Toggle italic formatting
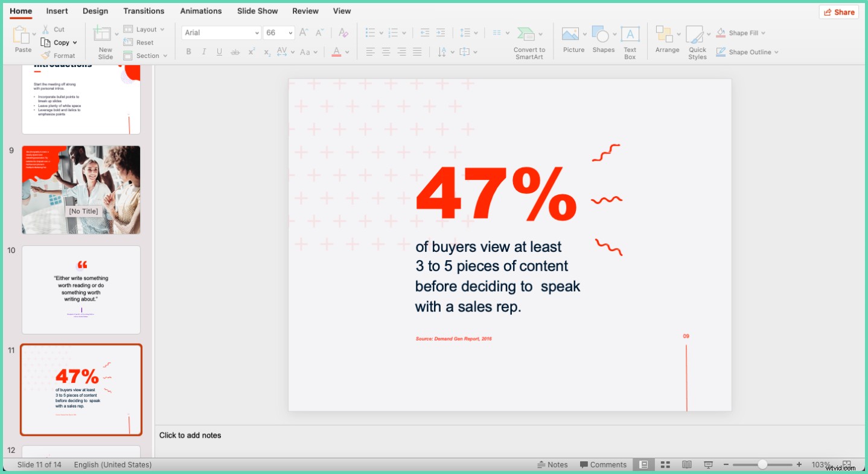Image resolution: width=868 pixels, height=474 pixels. (x=203, y=51)
